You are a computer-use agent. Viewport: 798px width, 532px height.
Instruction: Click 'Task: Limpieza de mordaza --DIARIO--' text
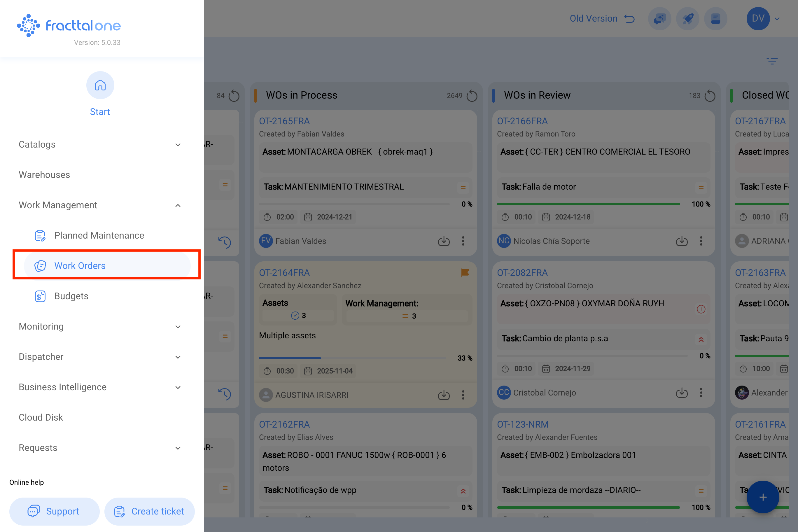point(571,490)
